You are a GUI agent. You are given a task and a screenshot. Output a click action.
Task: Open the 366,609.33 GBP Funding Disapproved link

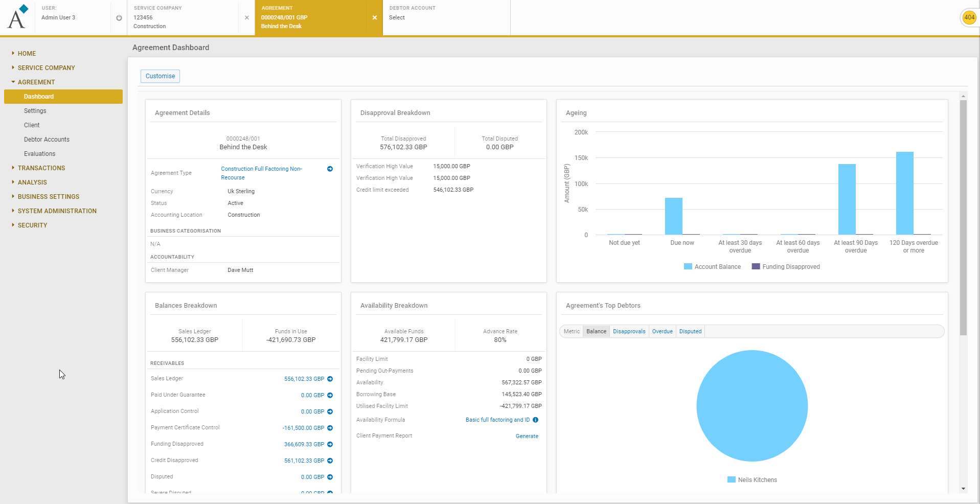click(304, 444)
